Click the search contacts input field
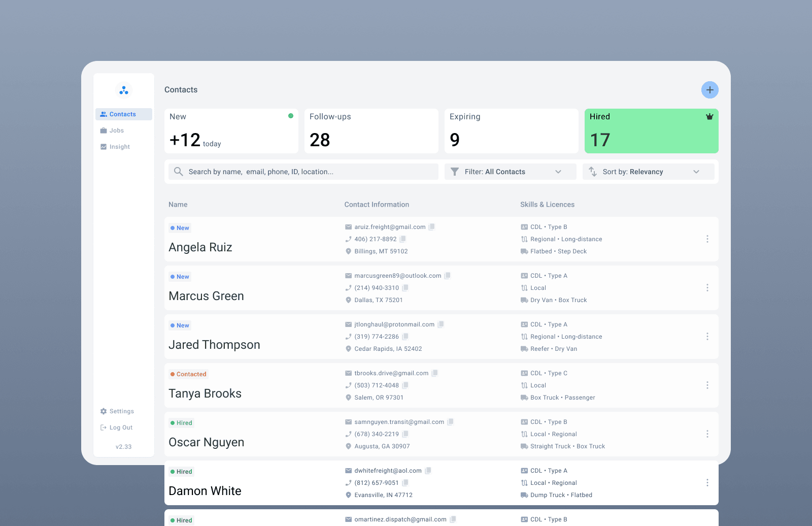This screenshot has width=812, height=526. (x=303, y=172)
